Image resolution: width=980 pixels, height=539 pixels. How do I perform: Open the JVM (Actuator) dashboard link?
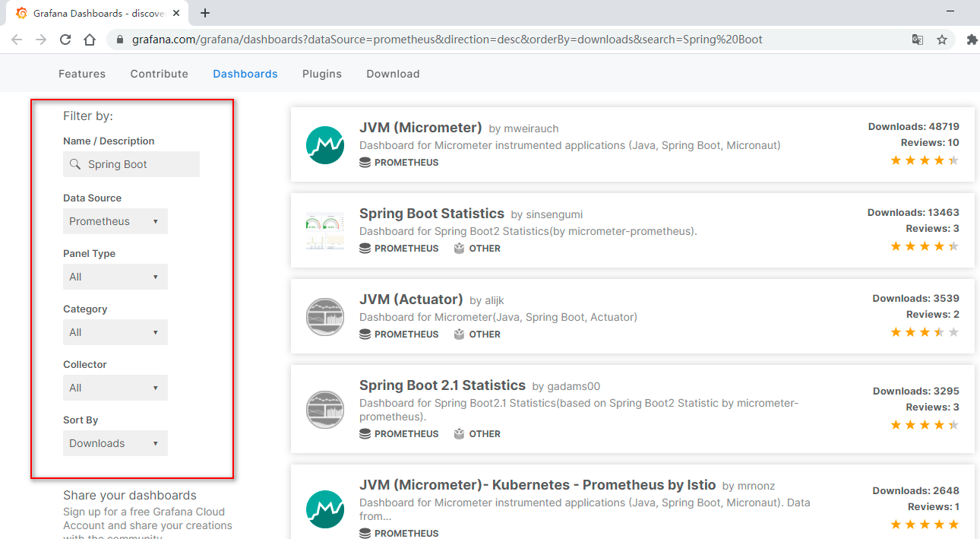pos(411,299)
